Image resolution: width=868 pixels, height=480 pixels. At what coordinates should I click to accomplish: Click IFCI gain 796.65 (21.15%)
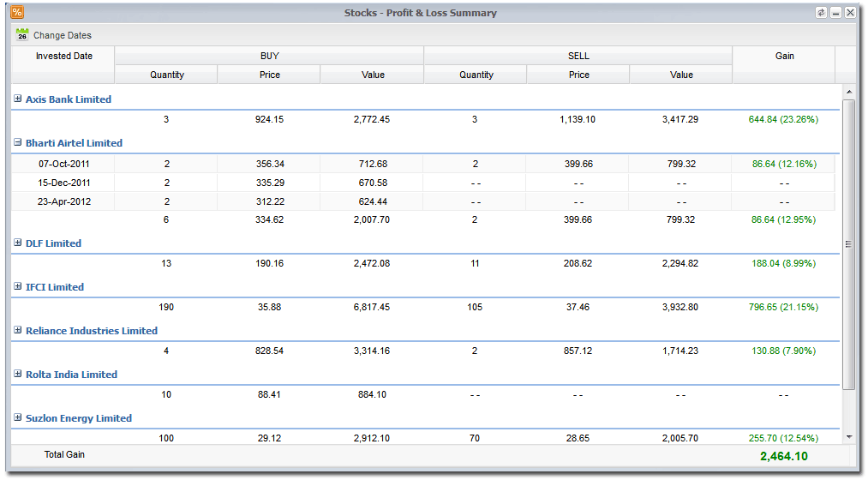click(x=783, y=307)
